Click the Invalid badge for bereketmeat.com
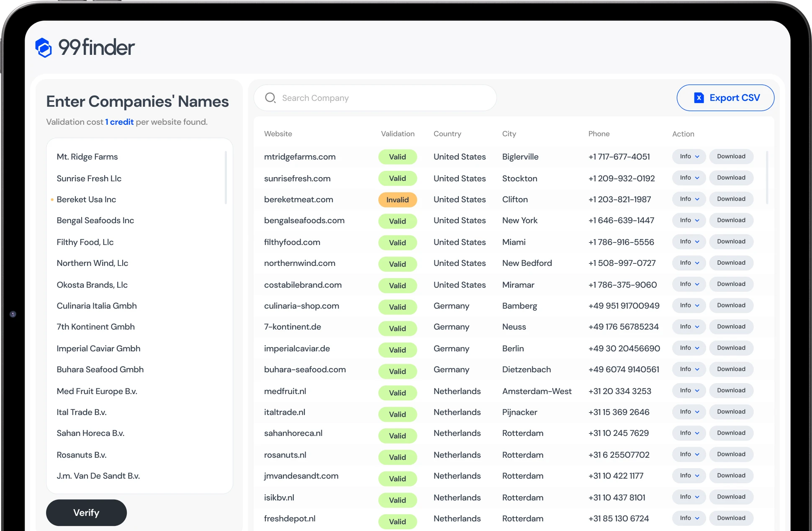Viewport: 812px width, 531px height. [x=397, y=200]
